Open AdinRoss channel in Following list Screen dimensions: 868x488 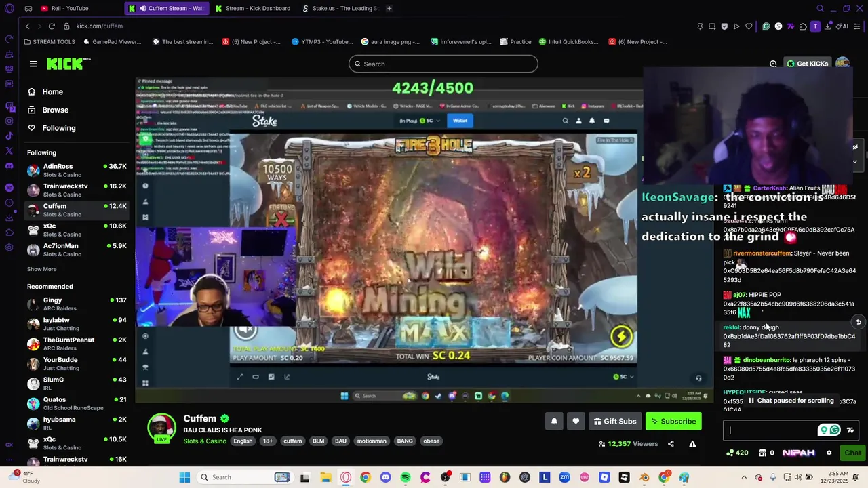pos(77,170)
